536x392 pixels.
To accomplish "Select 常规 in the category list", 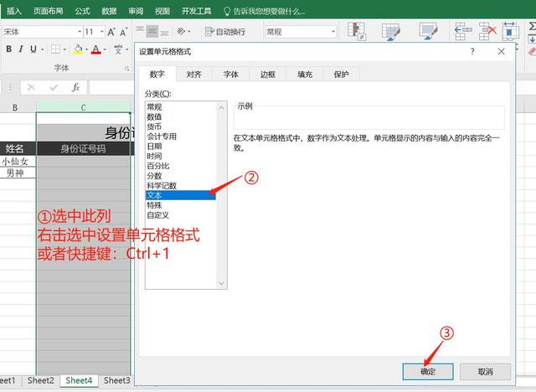I will pyautogui.click(x=181, y=107).
